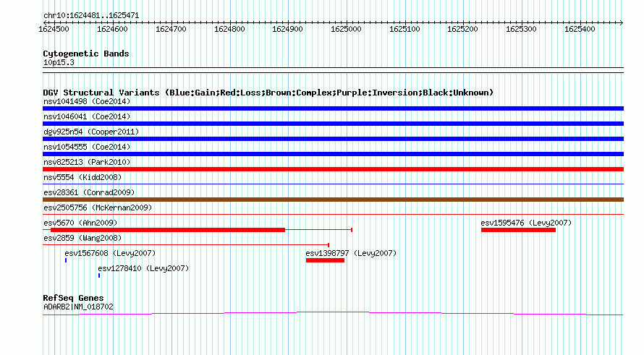Click the blue gain bar for nsv1046041
The width and height of the screenshot is (644, 355).
click(x=333, y=124)
